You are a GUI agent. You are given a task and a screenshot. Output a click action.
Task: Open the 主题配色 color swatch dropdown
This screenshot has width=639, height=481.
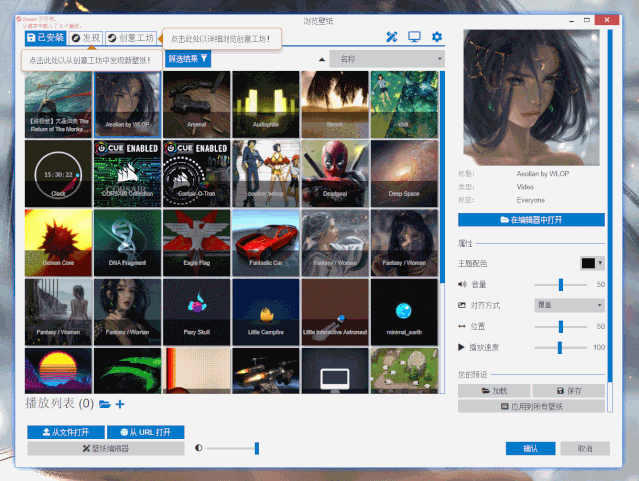pyautogui.click(x=592, y=263)
